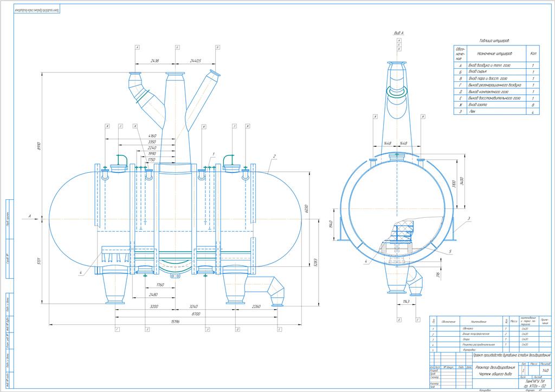The height and width of the screenshot is (392, 555).
Task: Select the group code 'гр. ХТОз - 02'
Action: (x=535, y=387)
